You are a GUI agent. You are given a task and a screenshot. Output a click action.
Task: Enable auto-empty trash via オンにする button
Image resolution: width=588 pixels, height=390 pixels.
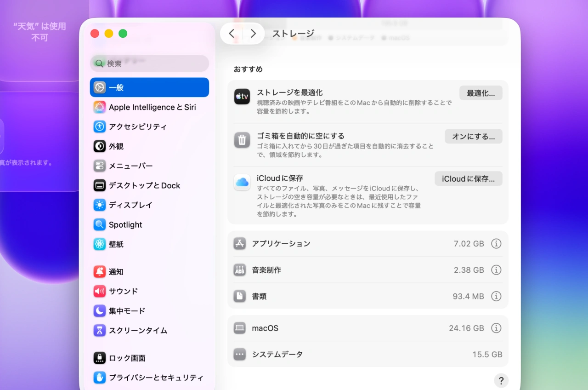(473, 136)
